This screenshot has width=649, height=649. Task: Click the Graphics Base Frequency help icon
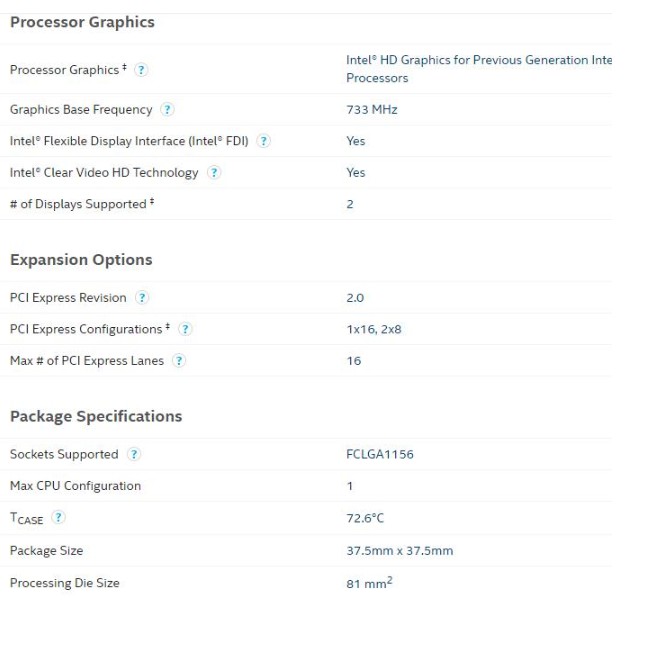point(167,110)
